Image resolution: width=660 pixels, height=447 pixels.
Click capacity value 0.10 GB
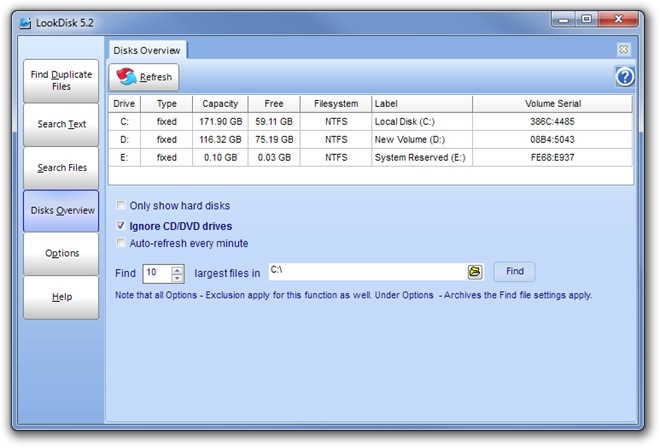tap(221, 157)
